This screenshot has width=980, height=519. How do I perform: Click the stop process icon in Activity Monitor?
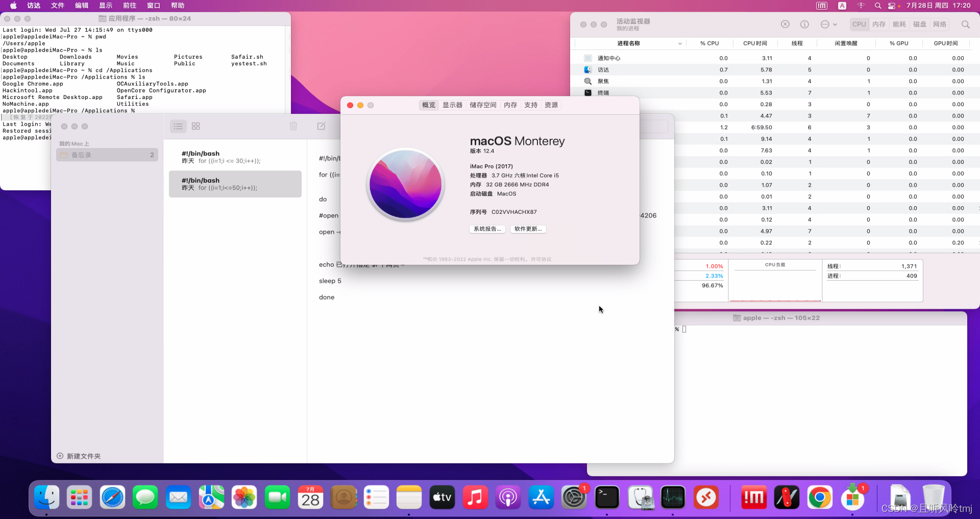[785, 24]
